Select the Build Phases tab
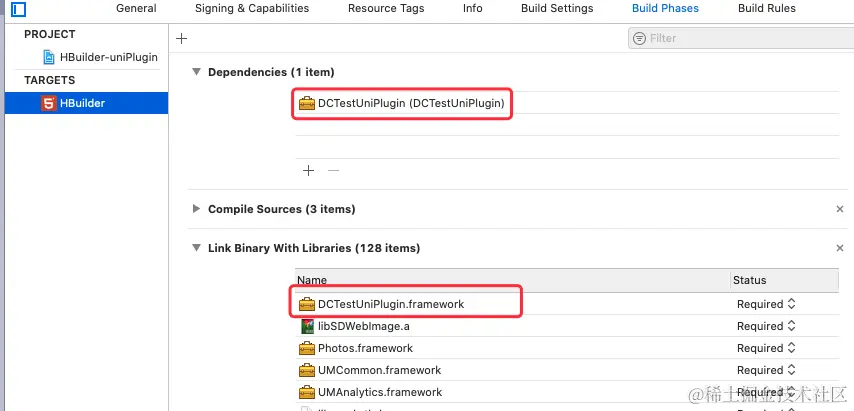Screen dimensions: 854x411 (x=665, y=8)
